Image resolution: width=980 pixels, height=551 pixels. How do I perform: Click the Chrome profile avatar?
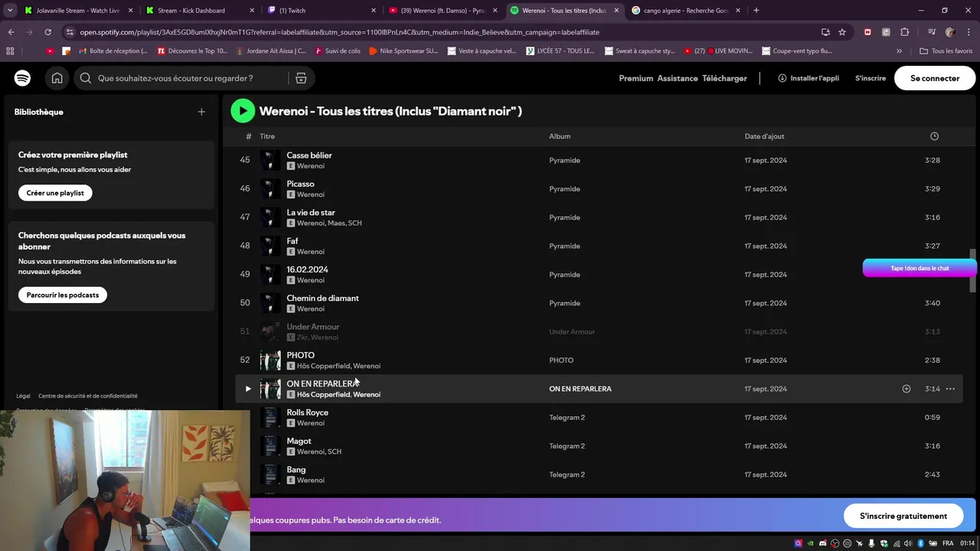[950, 32]
